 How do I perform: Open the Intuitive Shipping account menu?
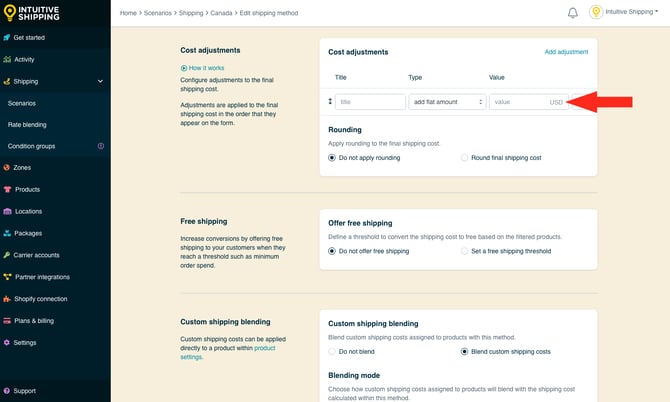point(632,12)
